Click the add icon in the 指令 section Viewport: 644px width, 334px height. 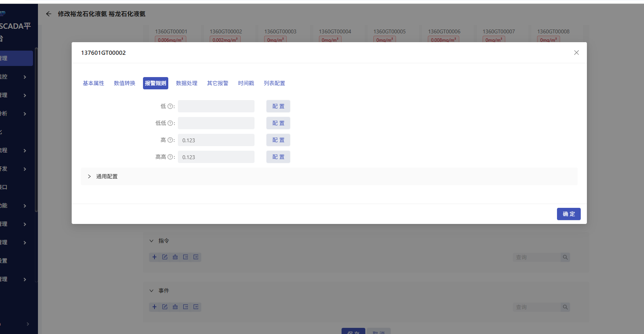tap(154, 257)
